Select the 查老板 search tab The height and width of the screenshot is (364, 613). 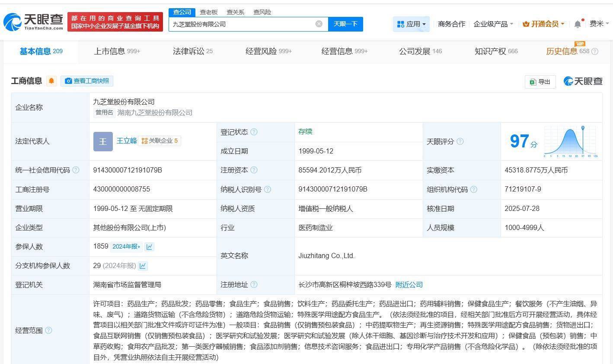(209, 12)
